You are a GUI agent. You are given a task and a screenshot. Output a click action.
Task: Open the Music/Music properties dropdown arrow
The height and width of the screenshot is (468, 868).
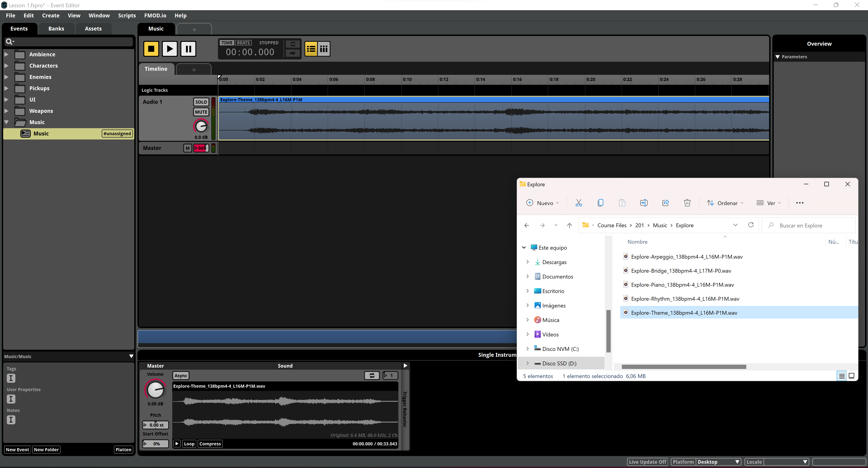131,356
